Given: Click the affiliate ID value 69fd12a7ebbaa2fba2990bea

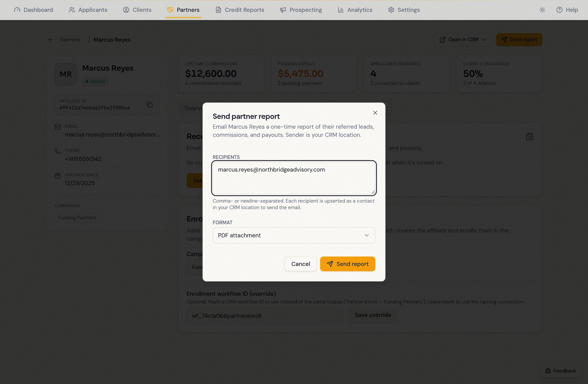Looking at the screenshot, I should 95,108.
